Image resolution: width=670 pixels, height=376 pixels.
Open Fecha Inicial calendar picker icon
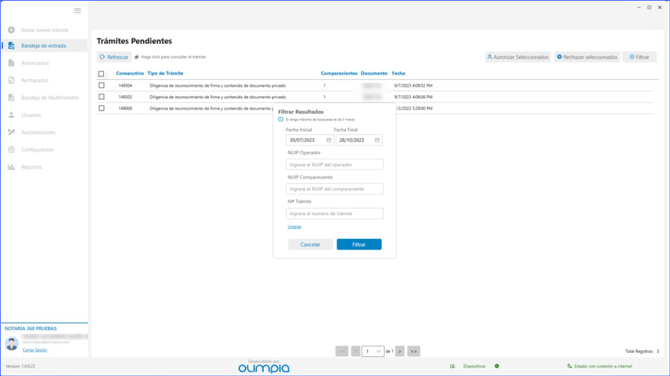pos(329,140)
